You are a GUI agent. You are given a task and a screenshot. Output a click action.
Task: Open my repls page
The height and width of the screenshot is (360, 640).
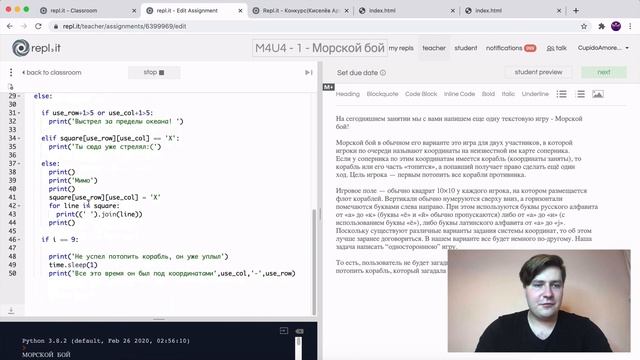tap(401, 48)
